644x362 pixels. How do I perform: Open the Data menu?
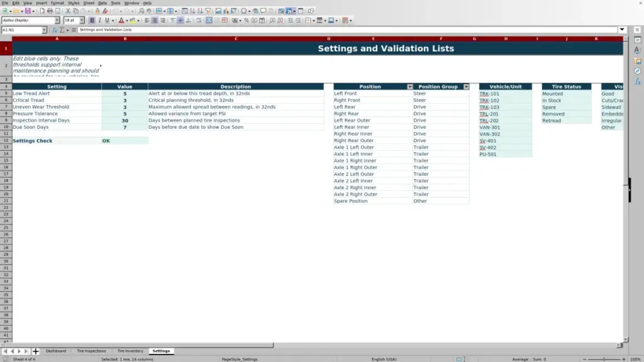pyautogui.click(x=103, y=3)
